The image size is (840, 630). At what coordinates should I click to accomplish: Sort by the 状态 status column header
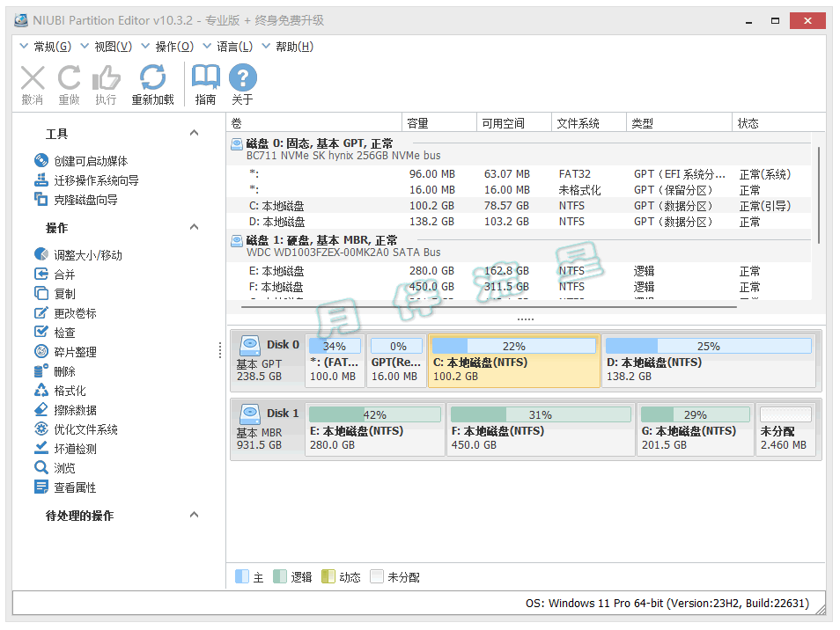778,123
